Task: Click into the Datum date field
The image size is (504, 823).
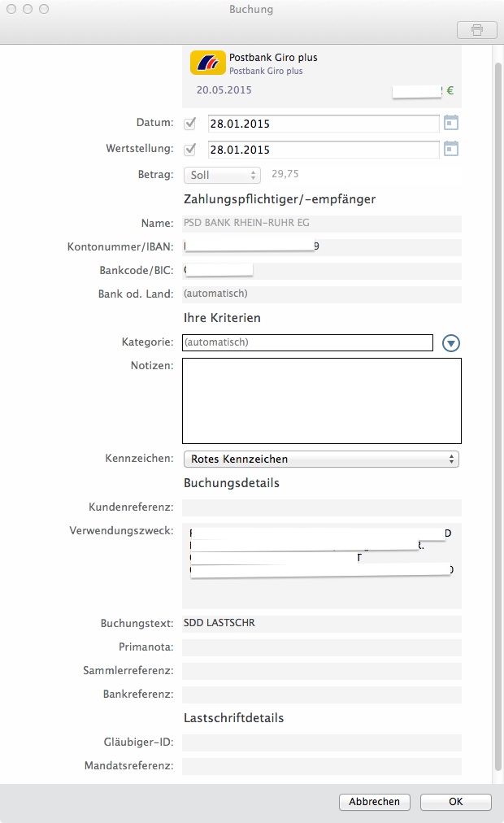Action: tap(323, 124)
